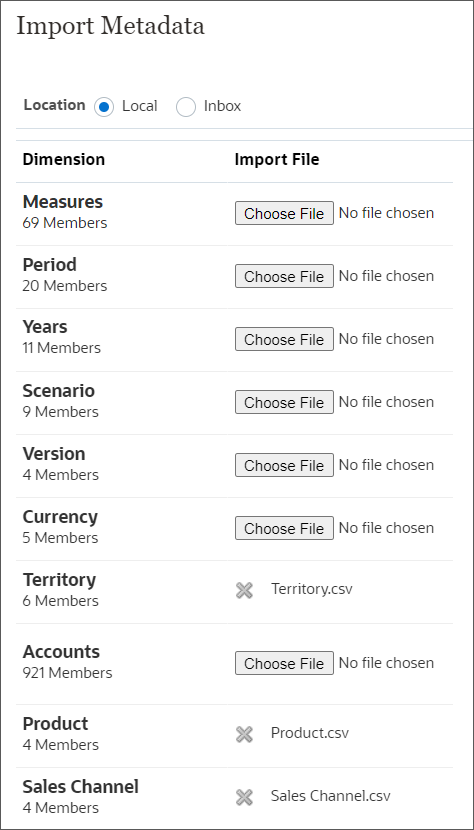Remove the Territory.csv import file

244,590
